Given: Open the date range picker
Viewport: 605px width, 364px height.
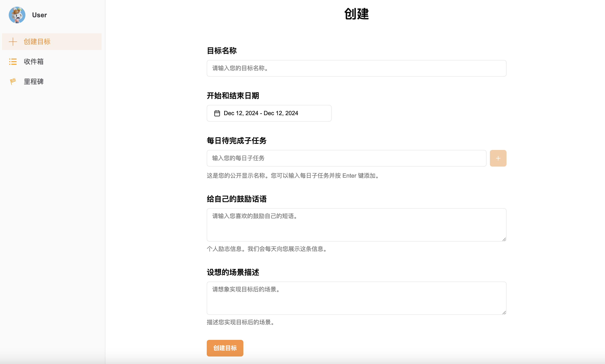Looking at the screenshot, I should [269, 113].
